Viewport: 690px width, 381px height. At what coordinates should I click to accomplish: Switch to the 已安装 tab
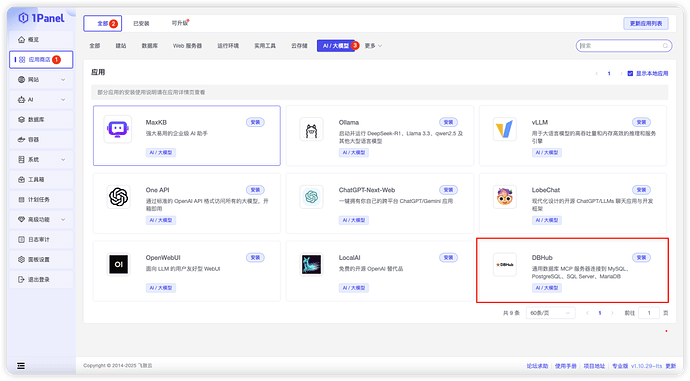pos(141,23)
